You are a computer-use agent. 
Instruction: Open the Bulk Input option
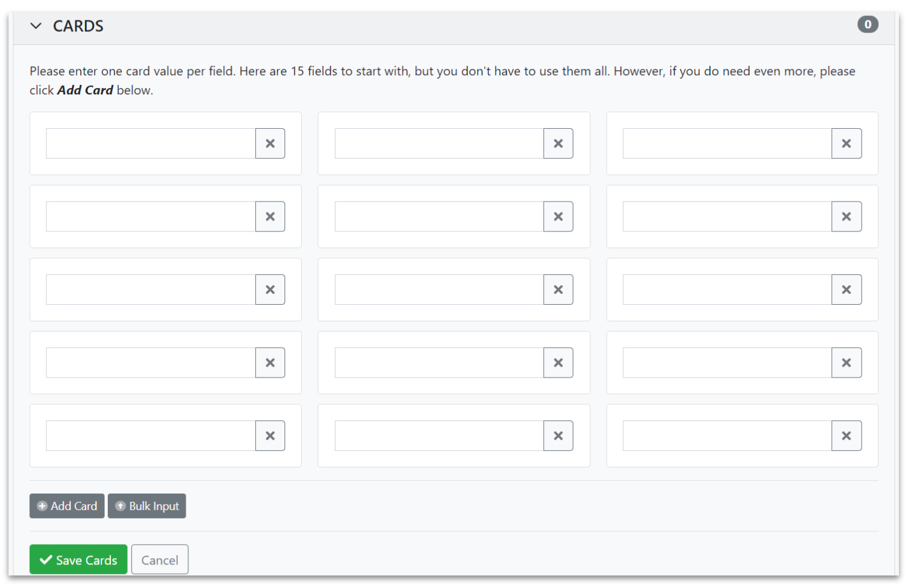pos(147,506)
